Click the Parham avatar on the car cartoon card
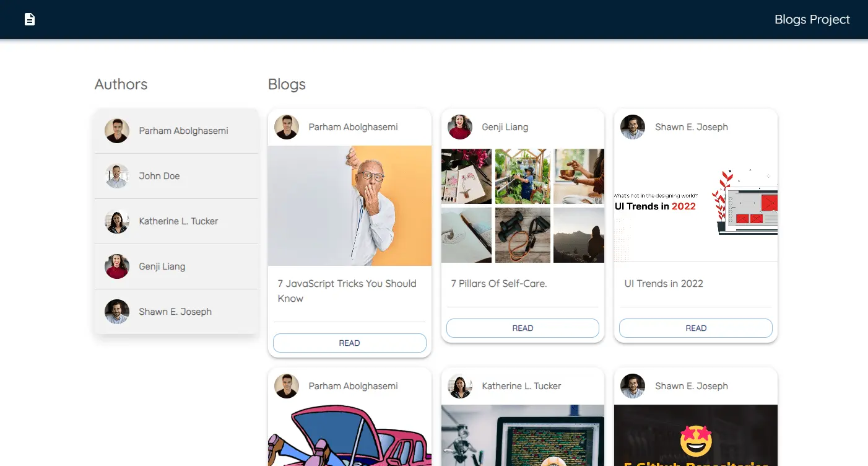Image resolution: width=868 pixels, height=466 pixels. [x=287, y=386]
